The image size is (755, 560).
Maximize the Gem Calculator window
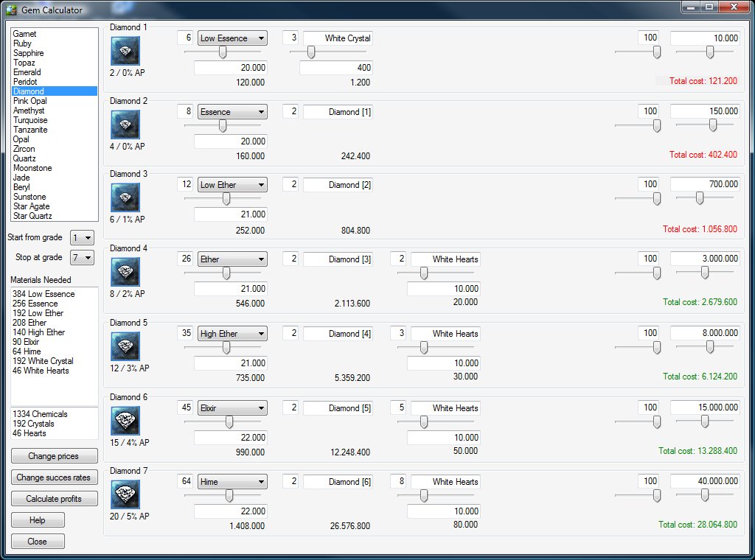click(x=709, y=7)
